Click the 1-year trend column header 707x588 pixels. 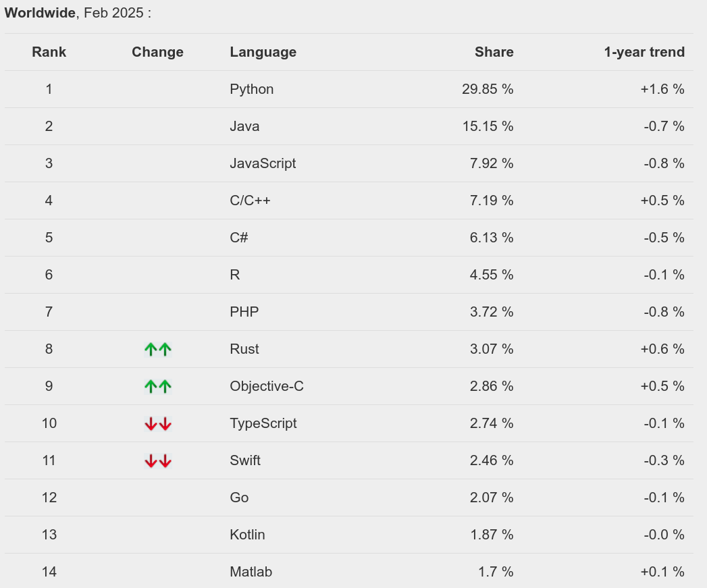tap(644, 52)
